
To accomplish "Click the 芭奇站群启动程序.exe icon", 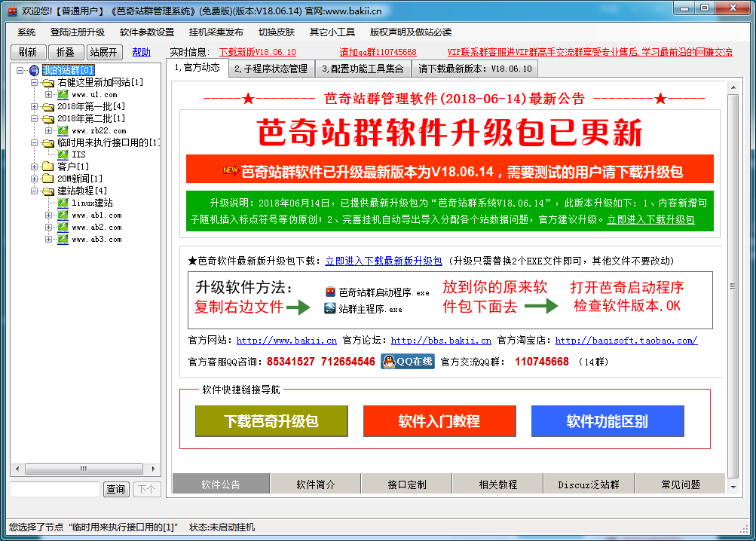I will pos(330,292).
